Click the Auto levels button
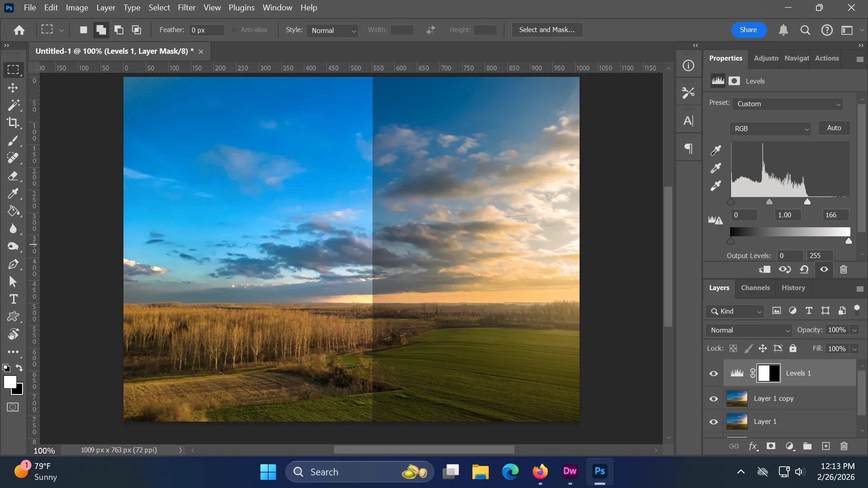868x488 pixels. point(834,128)
